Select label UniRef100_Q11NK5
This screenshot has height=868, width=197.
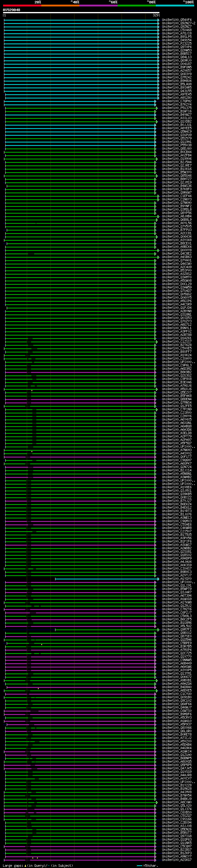(176, 843)
